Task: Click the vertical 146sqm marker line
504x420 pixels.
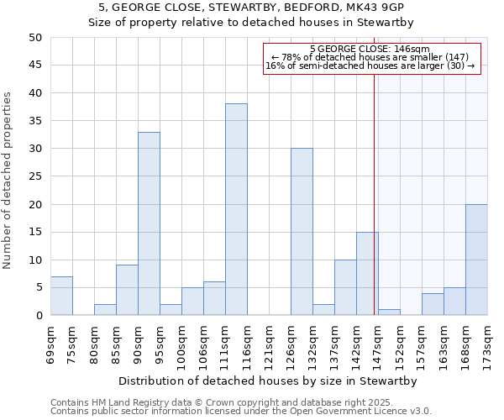Action: pos(374,193)
